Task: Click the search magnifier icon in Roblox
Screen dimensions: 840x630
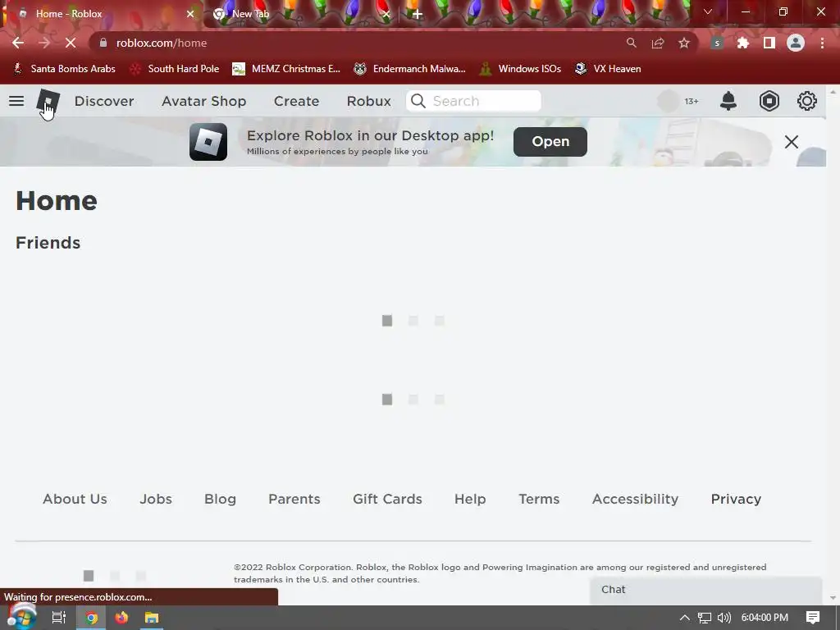Action: point(418,101)
